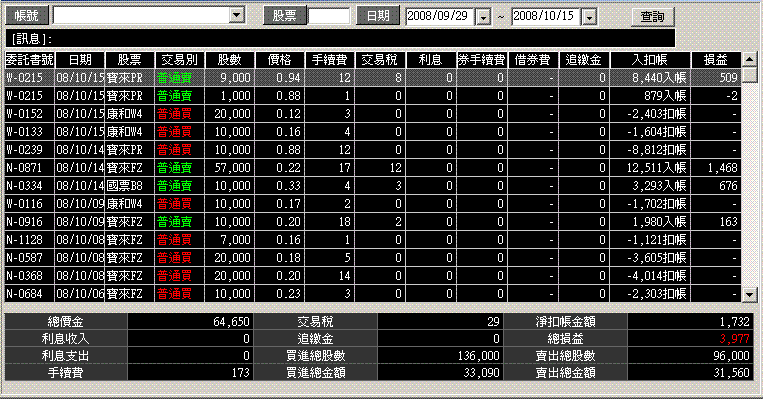763x399 pixels.
Task: Sort by 損益 column header
Action: point(716,60)
